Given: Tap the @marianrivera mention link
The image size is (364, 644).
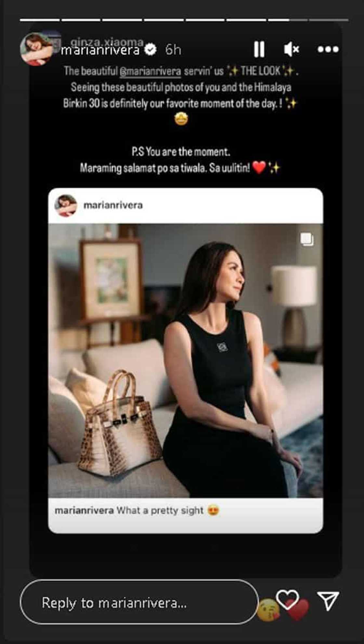Looking at the screenshot, I should pyautogui.click(x=150, y=71).
